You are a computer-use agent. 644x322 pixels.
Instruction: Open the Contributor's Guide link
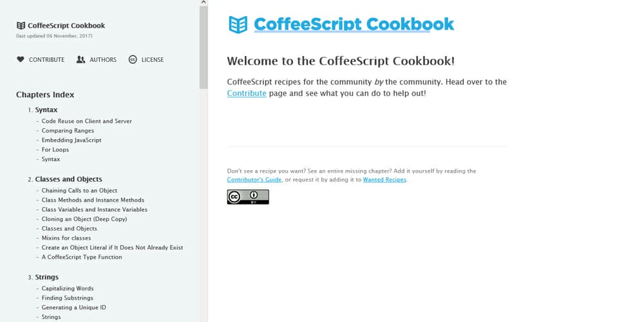(254, 180)
